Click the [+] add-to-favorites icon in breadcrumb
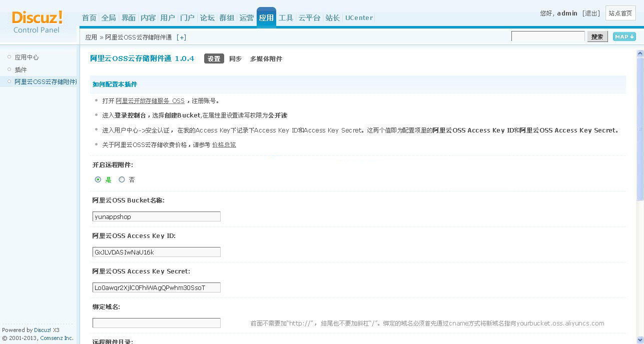This screenshot has height=344, width=644. [x=181, y=37]
